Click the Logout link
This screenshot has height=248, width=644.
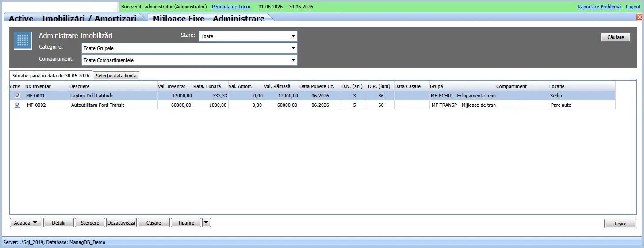633,7
